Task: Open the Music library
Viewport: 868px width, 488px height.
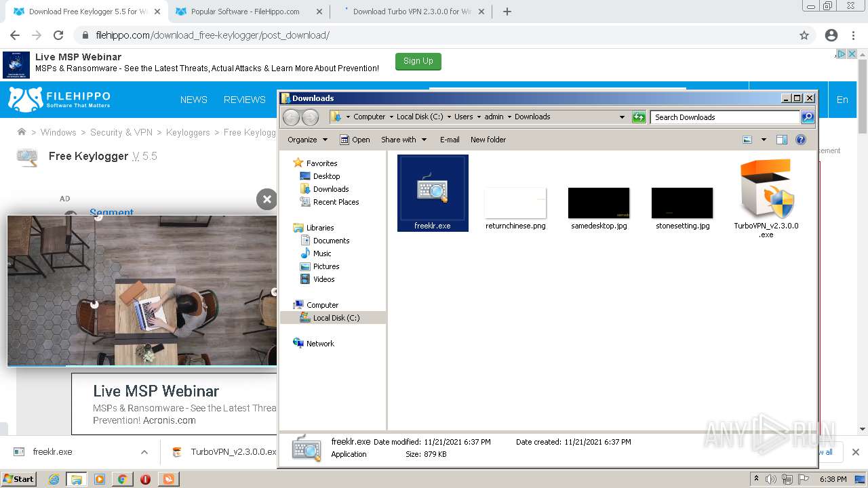Action: pyautogui.click(x=322, y=253)
